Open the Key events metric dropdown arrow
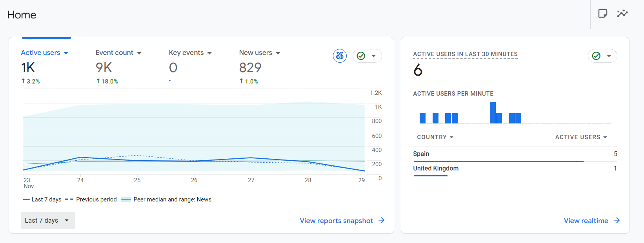Image resolution: width=644 pixels, height=243 pixels. [209, 53]
